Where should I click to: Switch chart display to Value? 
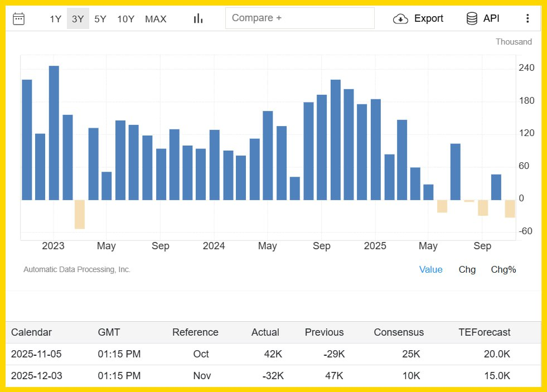tap(430, 269)
